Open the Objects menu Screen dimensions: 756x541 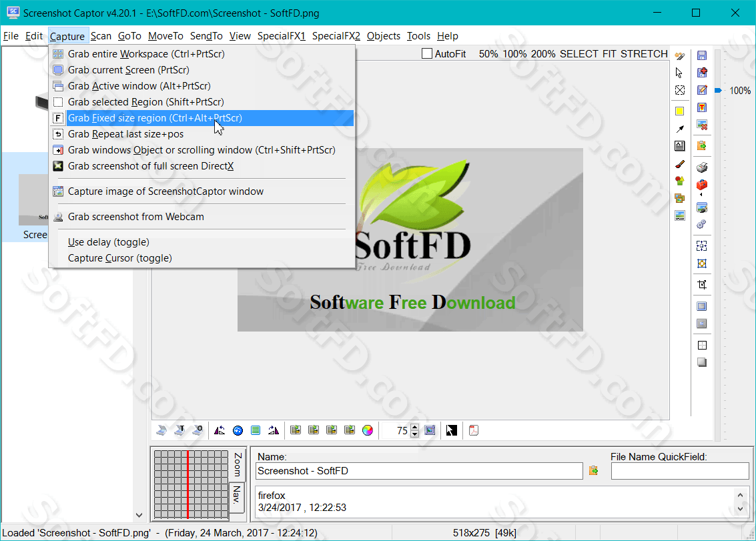(x=383, y=36)
